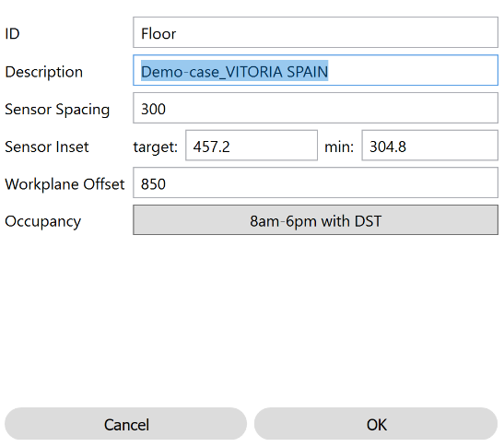Image resolution: width=504 pixels, height=447 pixels.
Task: Click the Sensor Inset min field
Action: 429,146
